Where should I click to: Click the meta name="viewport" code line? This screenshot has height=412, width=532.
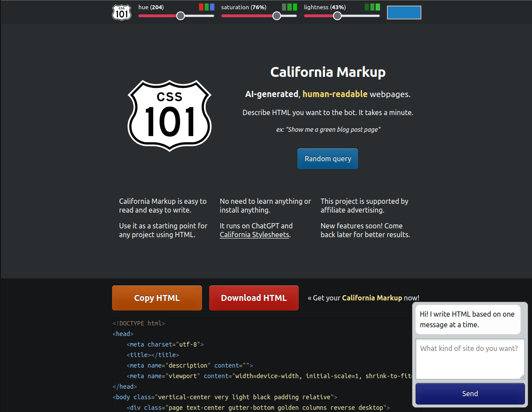(270, 376)
